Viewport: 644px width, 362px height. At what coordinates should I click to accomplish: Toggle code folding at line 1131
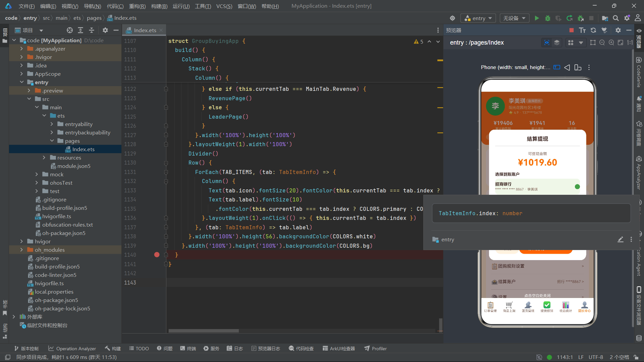(x=166, y=172)
